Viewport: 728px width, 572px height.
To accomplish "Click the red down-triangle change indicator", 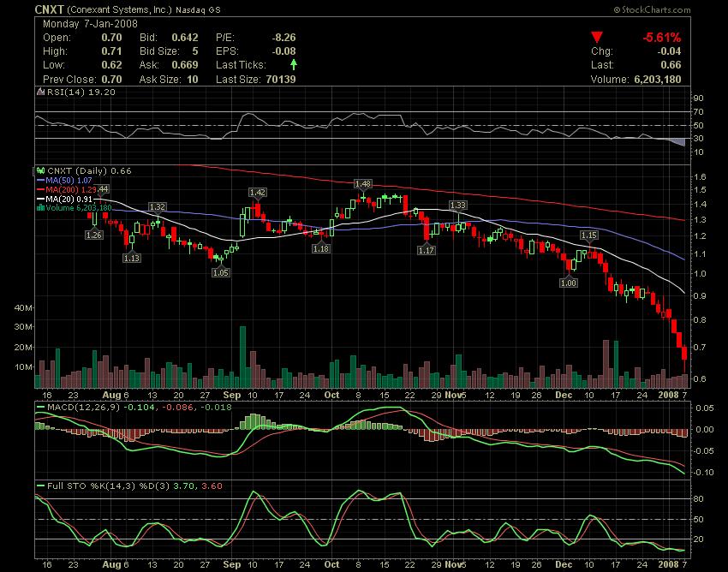I will (597, 38).
